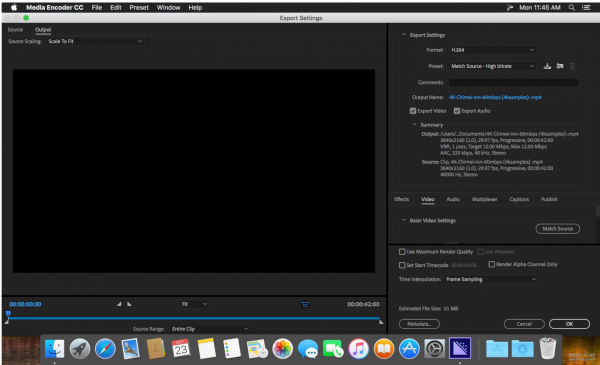The image size is (600, 365).
Task: Open the Edit menu
Action: [x=116, y=7]
